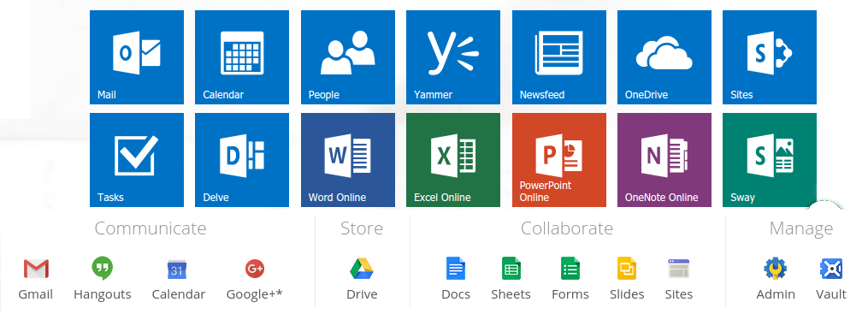
Task: Click the Slides text label
Action: click(x=627, y=294)
